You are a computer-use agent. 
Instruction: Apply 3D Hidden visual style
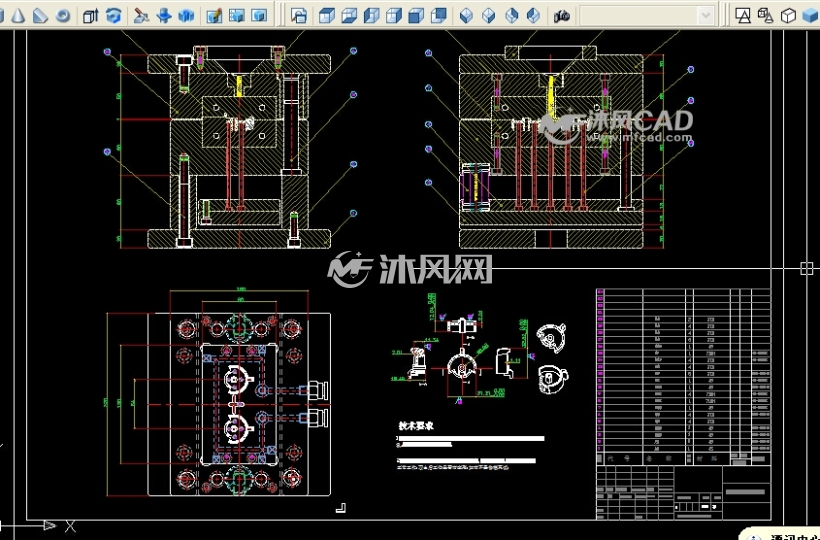point(788,16)
